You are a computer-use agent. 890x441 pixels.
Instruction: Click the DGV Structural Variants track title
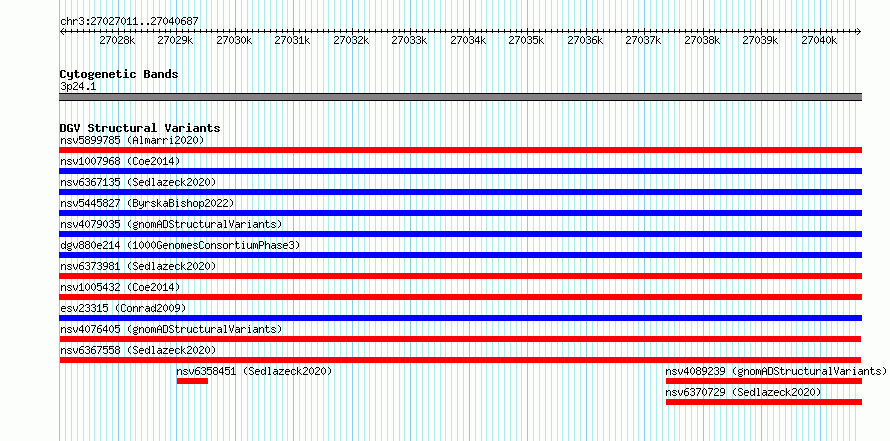(140, 128)
